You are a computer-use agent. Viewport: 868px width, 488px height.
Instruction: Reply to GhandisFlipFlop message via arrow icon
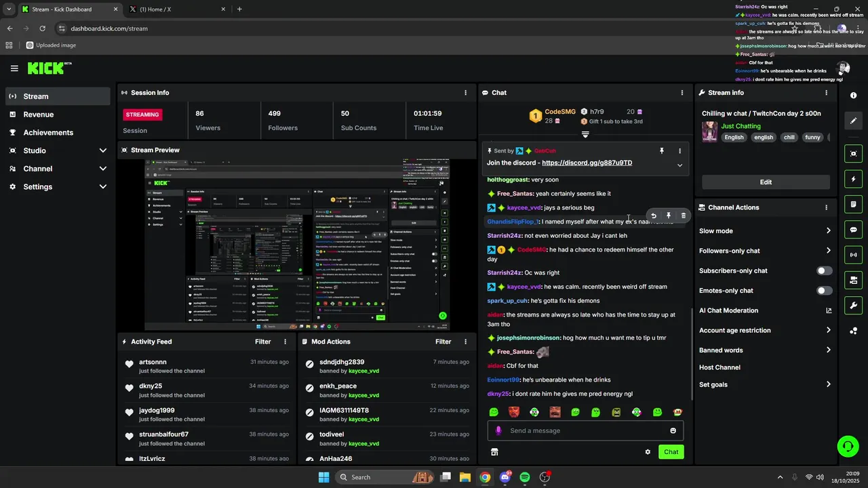point(654,216)
